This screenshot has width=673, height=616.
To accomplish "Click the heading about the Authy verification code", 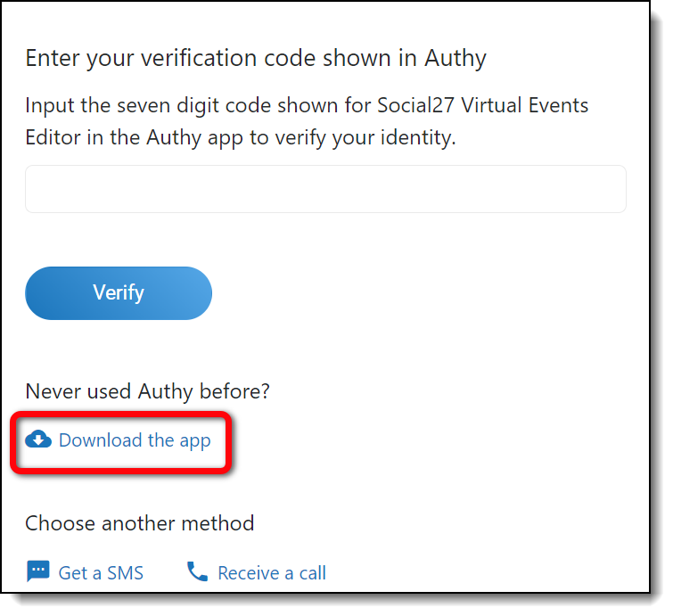I will 256,59.
